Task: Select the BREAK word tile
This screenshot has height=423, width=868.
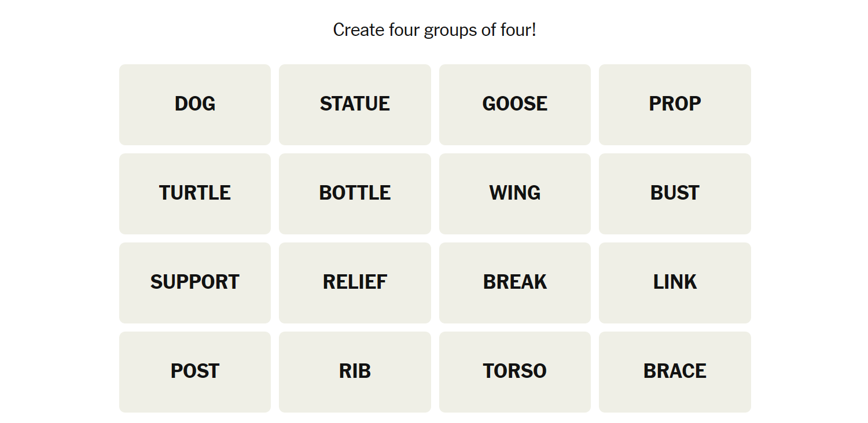Action: point(514,282)
